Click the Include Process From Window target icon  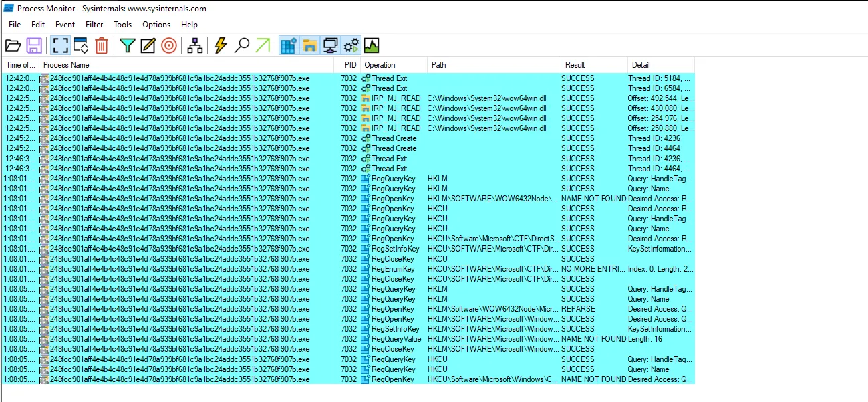[x=169, y=45]
